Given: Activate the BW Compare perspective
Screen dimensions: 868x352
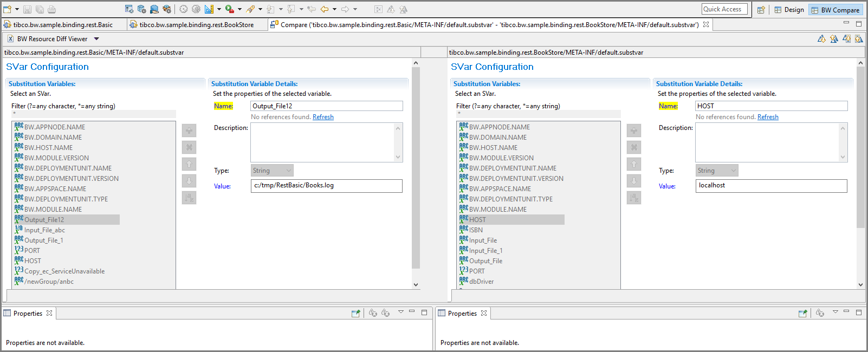Looking at the screenshot, I should tap(835, 10).
